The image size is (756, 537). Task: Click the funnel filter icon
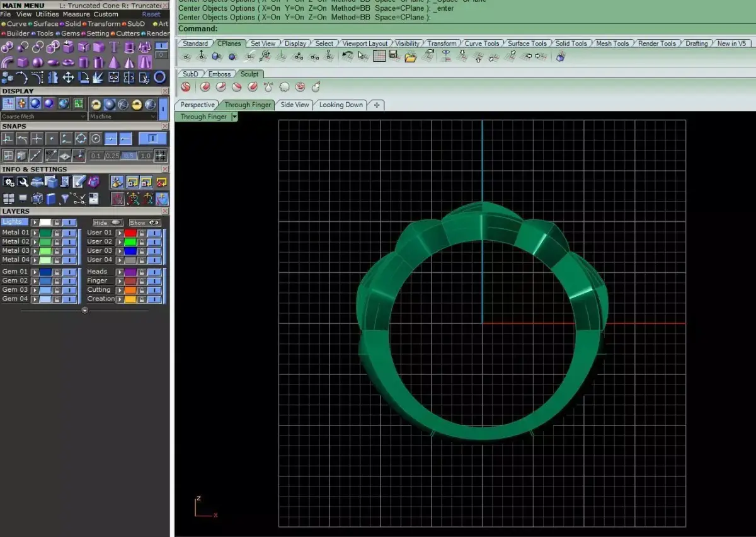coord(65,199)
